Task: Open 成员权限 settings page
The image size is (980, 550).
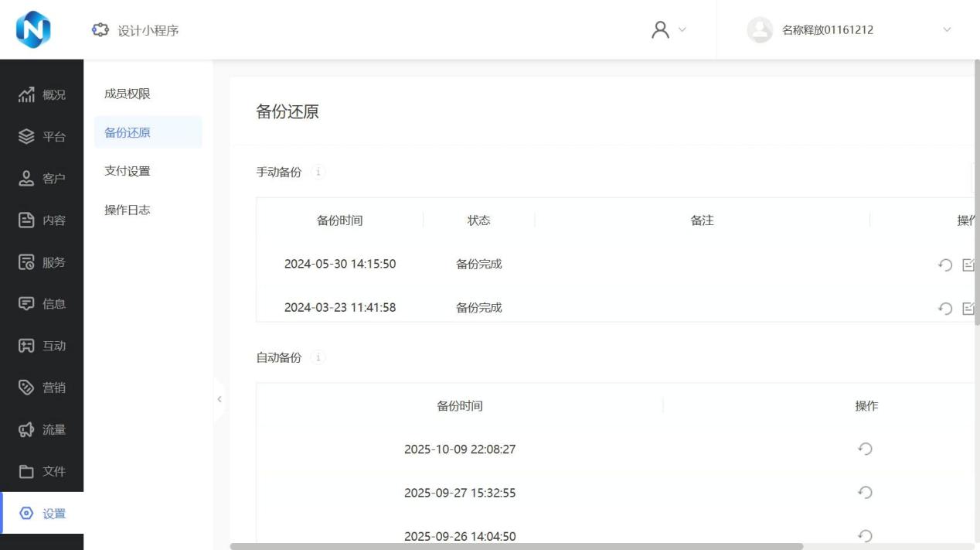Action: pyautogui.click(x=128, y=94)
